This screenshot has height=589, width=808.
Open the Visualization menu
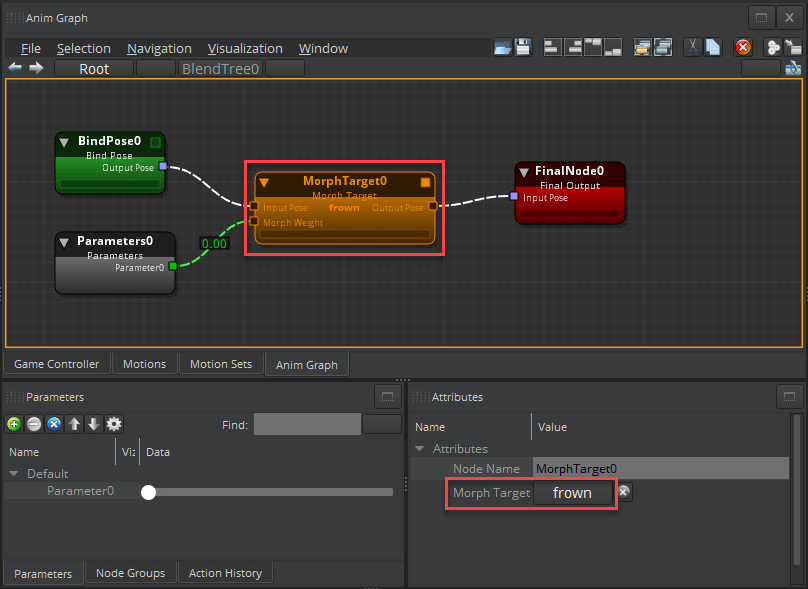point(245,48)
